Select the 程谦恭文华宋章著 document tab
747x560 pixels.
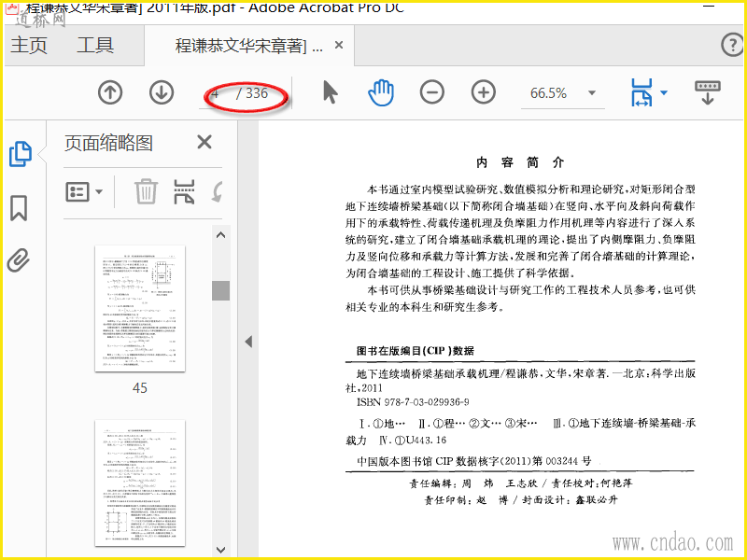[248, 46]
